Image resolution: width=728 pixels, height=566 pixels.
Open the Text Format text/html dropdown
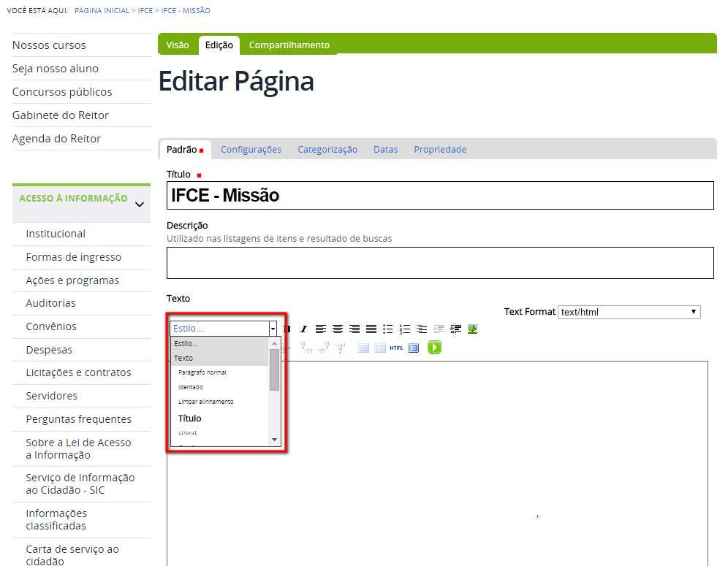coord(629,312)
